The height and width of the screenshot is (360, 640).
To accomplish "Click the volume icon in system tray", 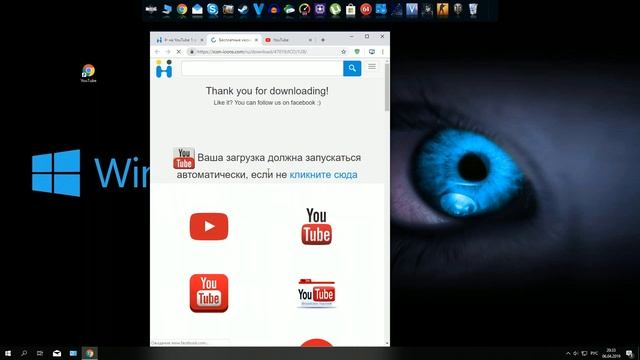I will 576,353.
